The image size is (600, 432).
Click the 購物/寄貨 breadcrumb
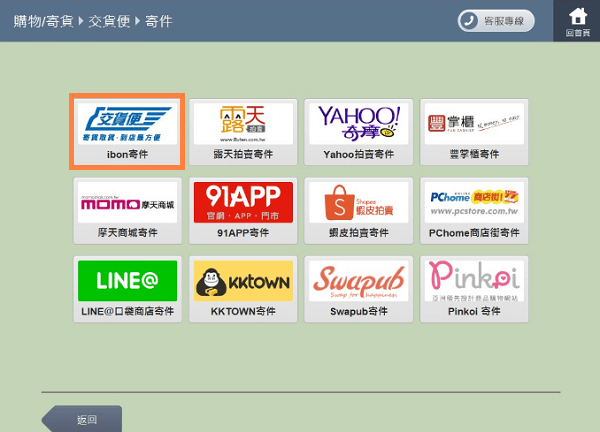43,21
